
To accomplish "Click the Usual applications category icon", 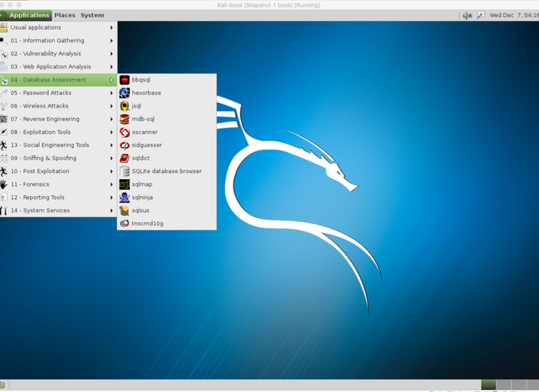I will pyautogui.click(x=4, y=27).
